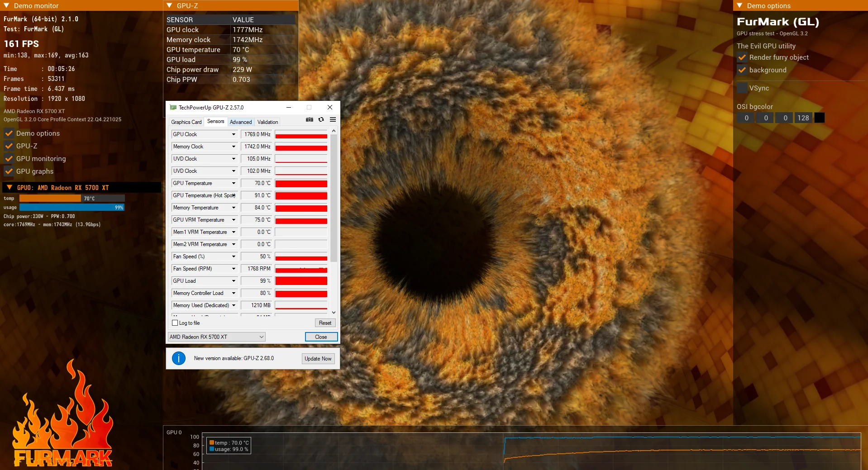Switch to the Advanced tab
This screenshot has width=868, height=470.
coord(240,122)
